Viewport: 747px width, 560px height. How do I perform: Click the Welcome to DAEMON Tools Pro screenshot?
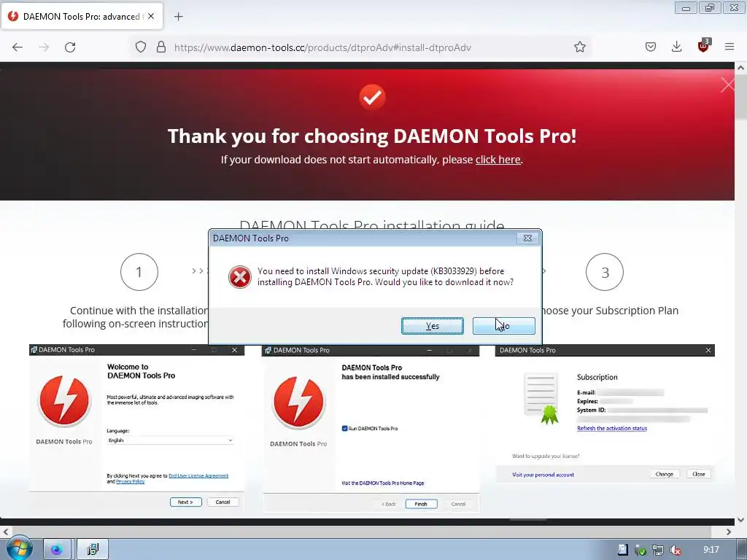[x=136, y=428]
